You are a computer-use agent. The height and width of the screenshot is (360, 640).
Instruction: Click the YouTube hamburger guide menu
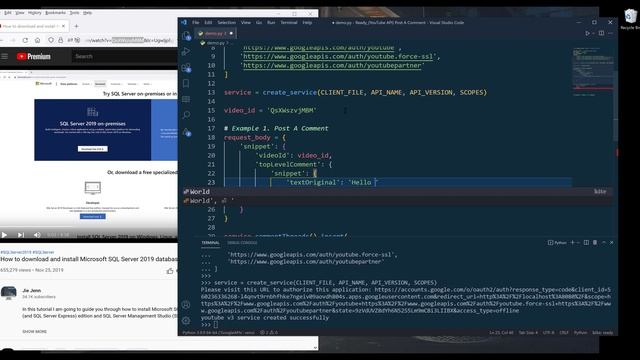[4, 56]
